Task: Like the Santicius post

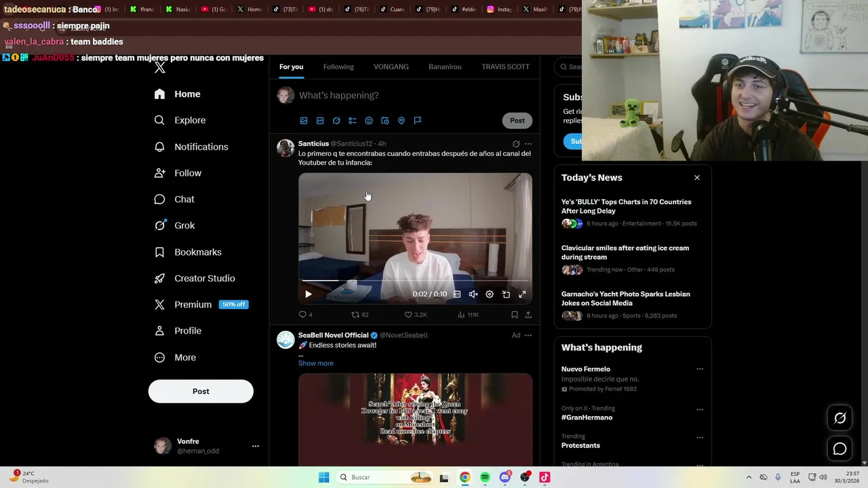Action: click(x=416, y=314)
